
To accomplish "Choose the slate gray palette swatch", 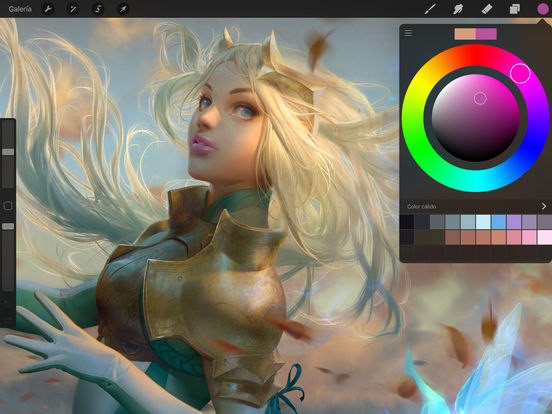I will pyautogui.click(x=437, y=222).
